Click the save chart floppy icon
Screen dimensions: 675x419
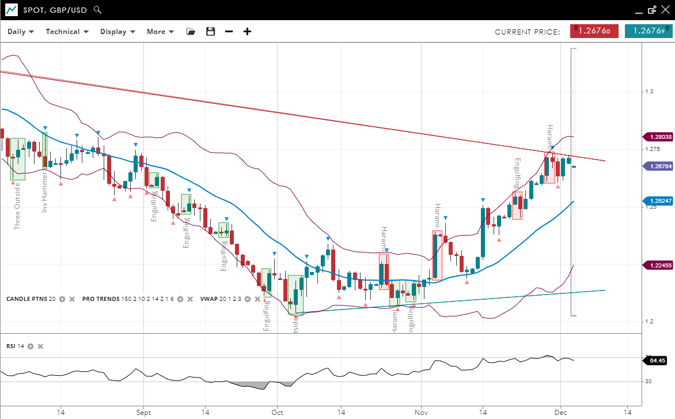(x=210, y=32)
